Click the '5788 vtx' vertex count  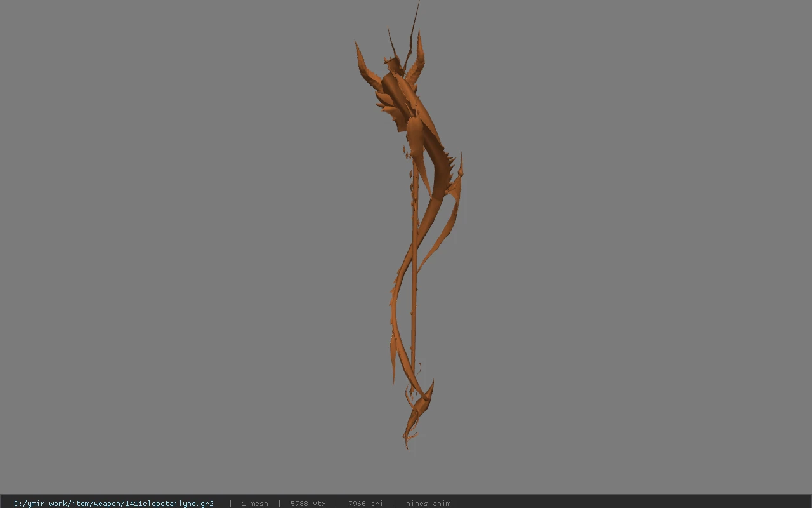pos(308,504)
